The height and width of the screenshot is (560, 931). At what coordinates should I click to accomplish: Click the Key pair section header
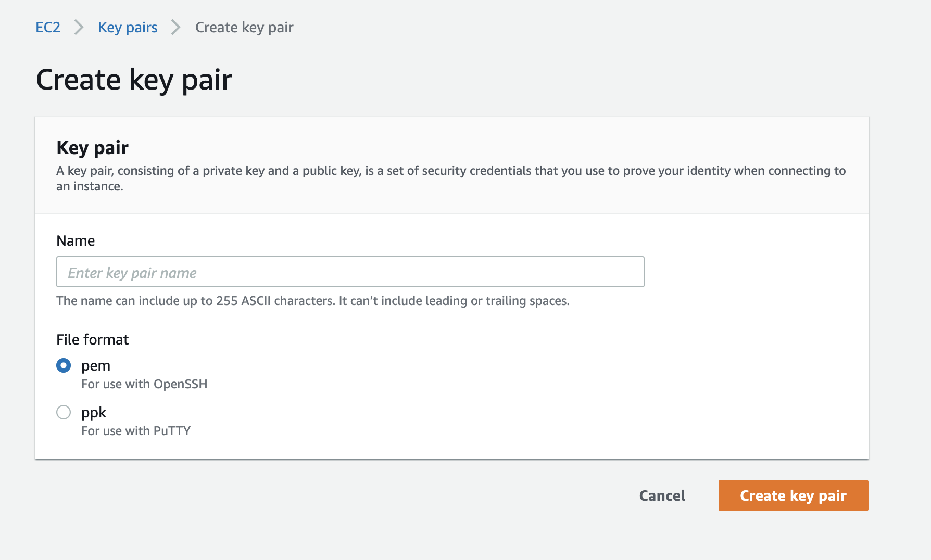[92, 148]
